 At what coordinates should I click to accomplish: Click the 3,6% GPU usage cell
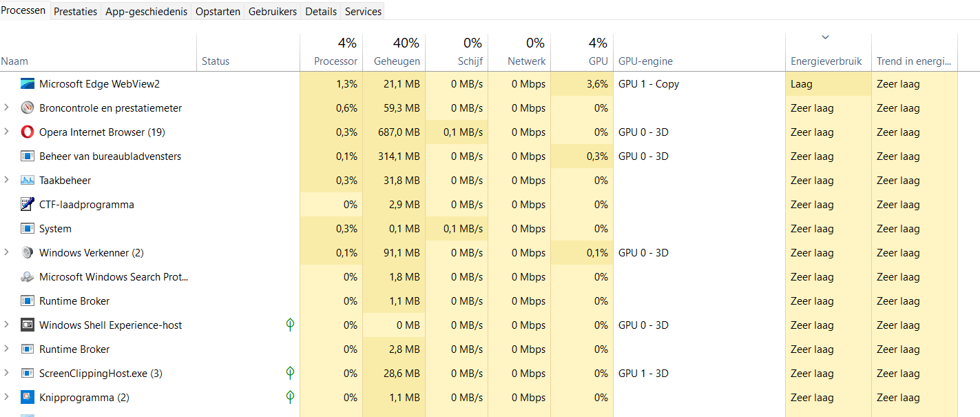(582, 84)
